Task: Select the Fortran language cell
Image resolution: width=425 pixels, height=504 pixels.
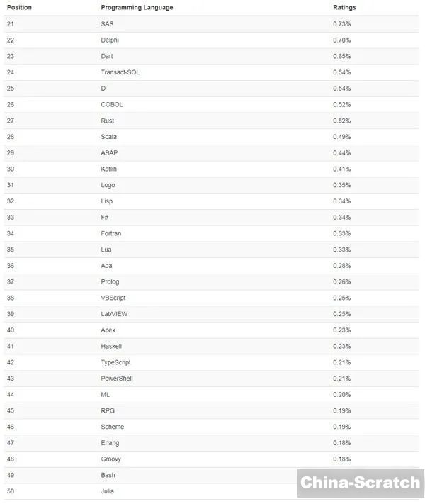Action: (111, 233)
